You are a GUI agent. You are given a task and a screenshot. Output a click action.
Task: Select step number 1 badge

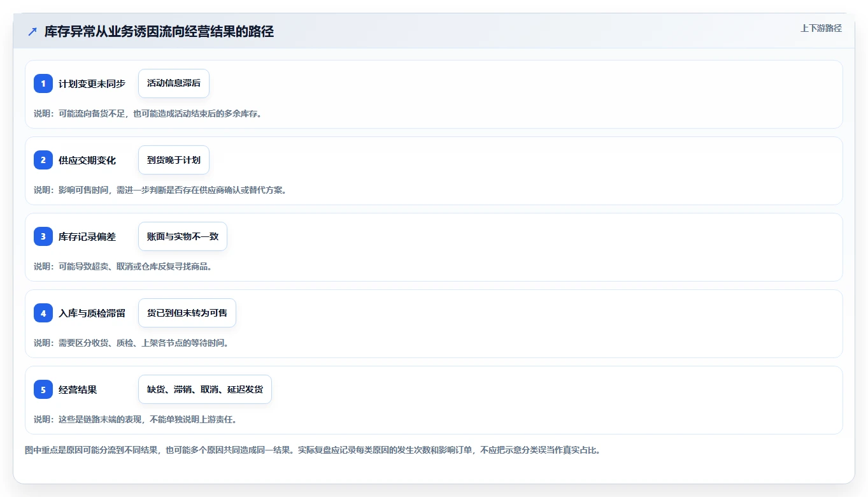click(43, 83)
